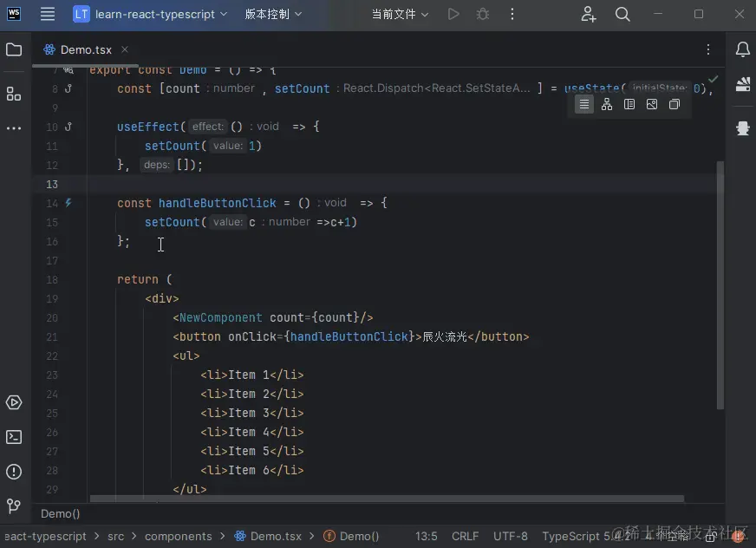The width and height of the screenshot is (756, 548).
Task: Open the Terminal tool window
Action: point(14,437)
